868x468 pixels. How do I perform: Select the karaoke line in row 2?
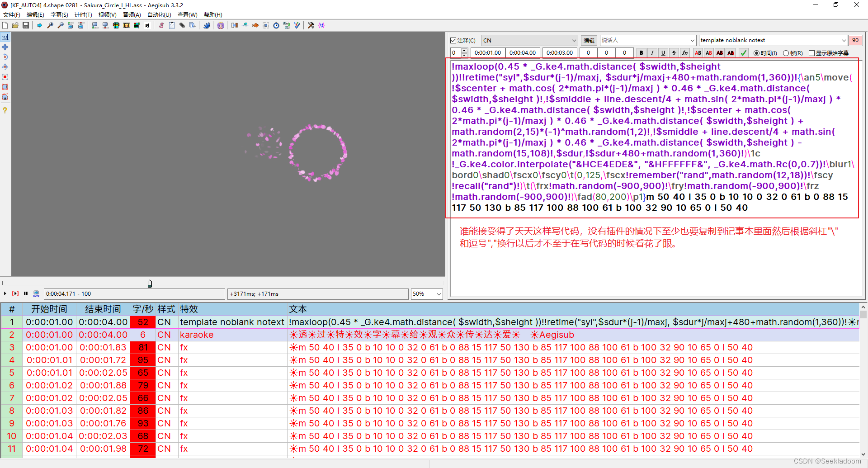pyautogui.click(x=429, y=335)
